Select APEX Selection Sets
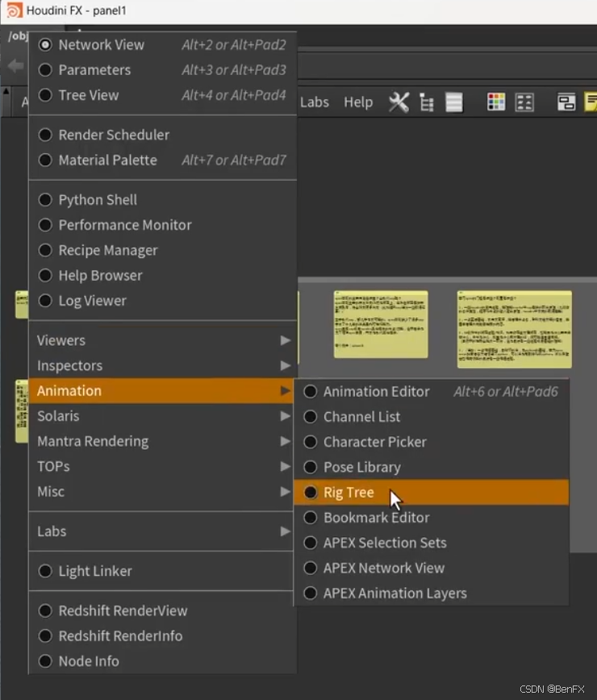This screenshot has height=700, width=597. [x=432, y=543]
